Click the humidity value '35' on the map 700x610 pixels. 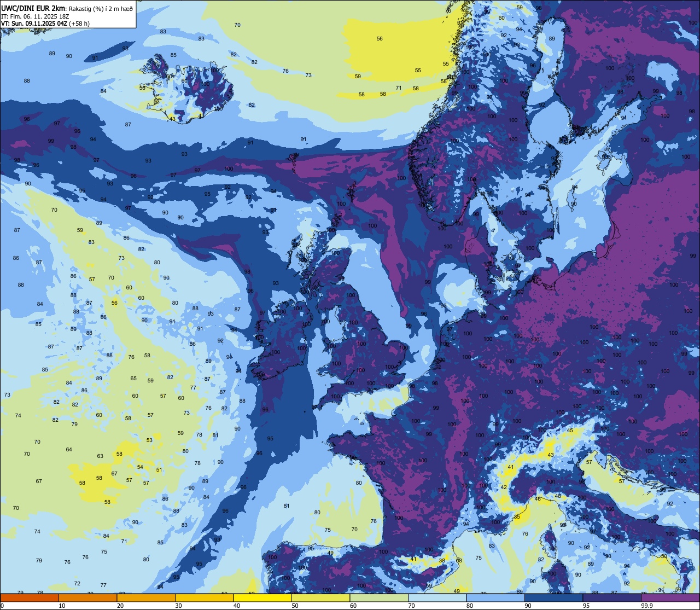(517, 517)
